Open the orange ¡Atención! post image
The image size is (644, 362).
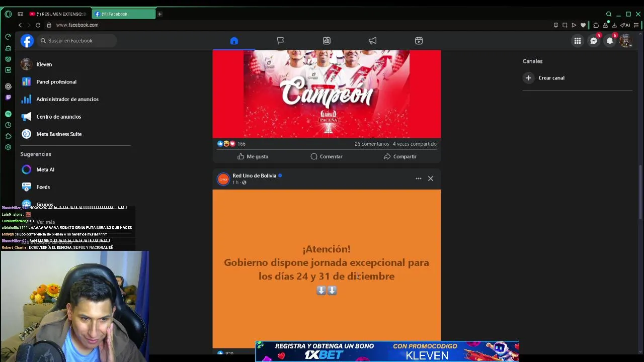pos(327,268)
